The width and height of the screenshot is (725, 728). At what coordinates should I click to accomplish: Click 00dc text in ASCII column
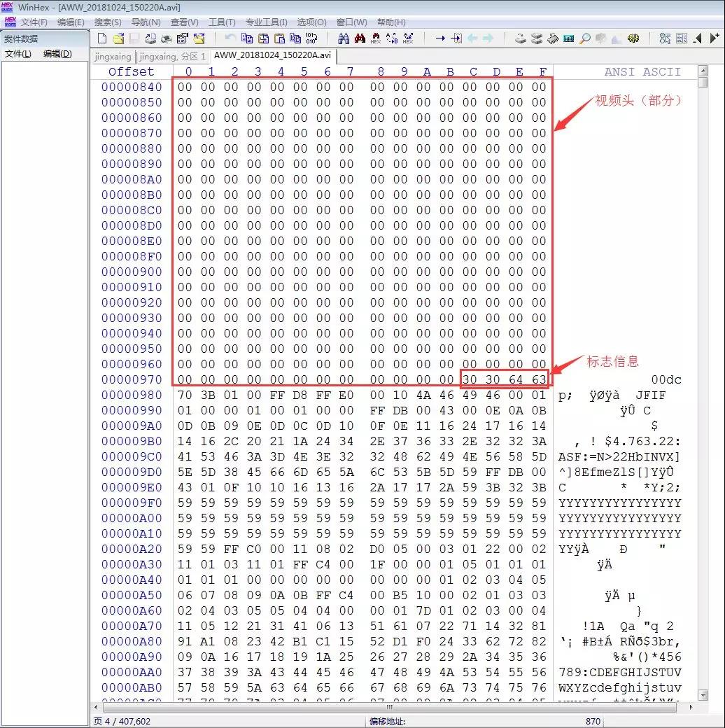666,380
